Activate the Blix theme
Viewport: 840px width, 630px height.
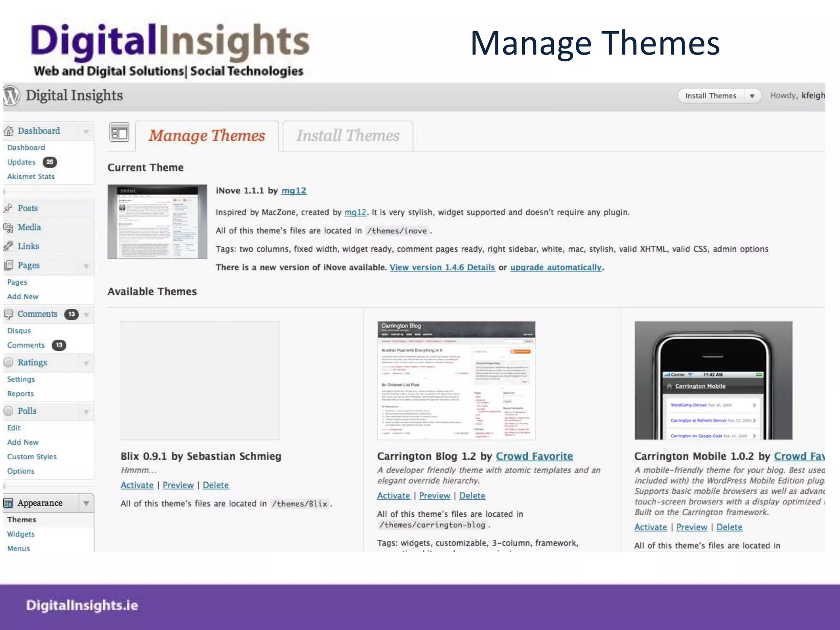point(137,485)
